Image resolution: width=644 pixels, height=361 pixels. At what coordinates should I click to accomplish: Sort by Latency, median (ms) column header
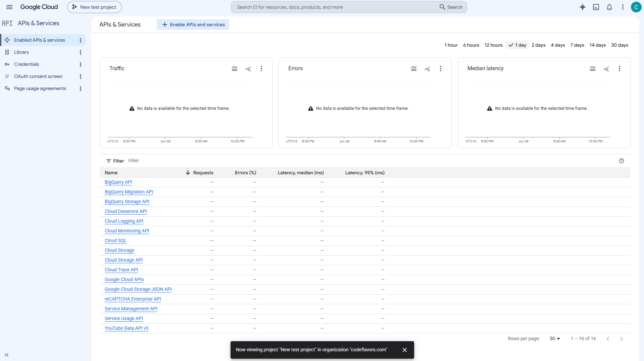(301, 173)
